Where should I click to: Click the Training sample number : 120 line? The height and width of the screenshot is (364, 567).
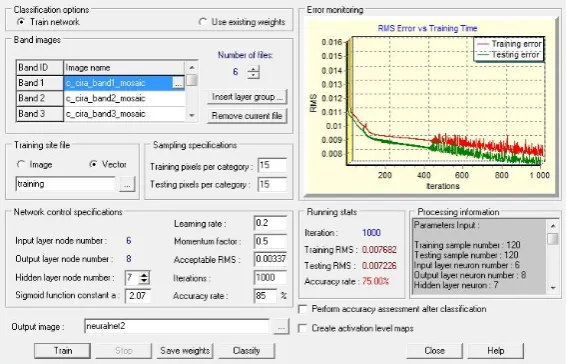coord(467,245)
